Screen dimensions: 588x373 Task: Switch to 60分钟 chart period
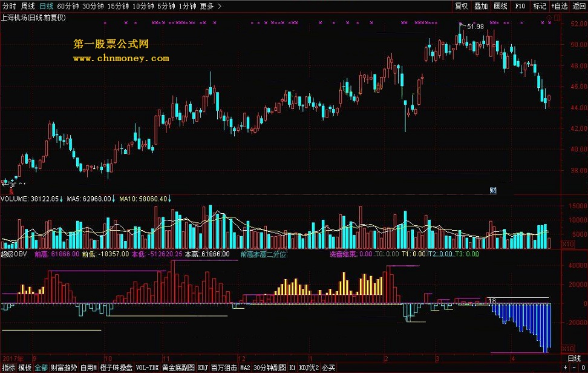(x=68, y=6)
